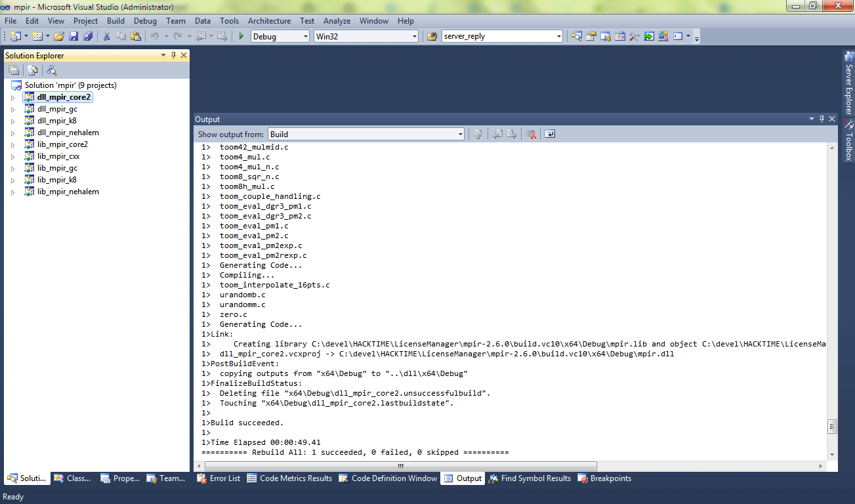Close the Solution Explorer panel
This screenshot has height=504, width=855.
coord(184,56)
